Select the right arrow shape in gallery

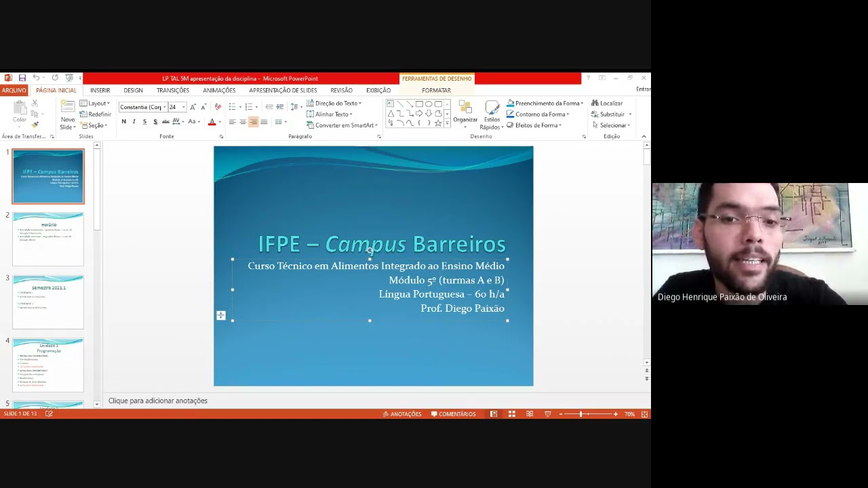pyautogui.click(x=419, y=113)
